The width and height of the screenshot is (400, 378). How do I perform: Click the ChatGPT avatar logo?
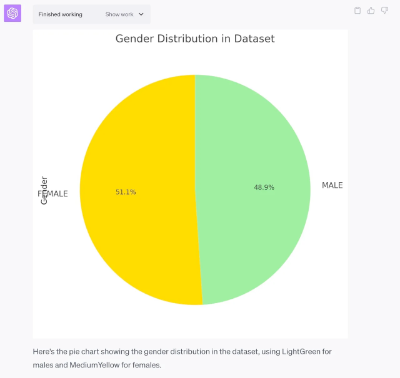pos(13,13)
